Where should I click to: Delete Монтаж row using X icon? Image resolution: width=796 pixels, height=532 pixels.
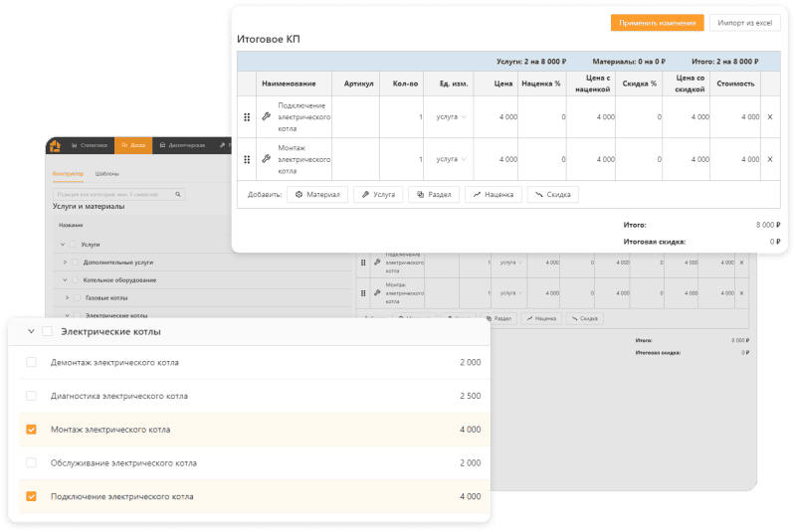tap(768, 159)
